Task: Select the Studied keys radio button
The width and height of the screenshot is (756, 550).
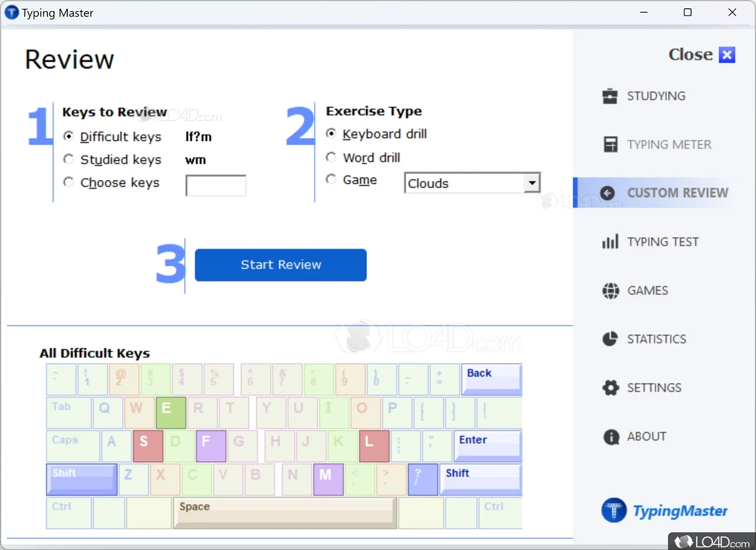Action: pos(69,159)
